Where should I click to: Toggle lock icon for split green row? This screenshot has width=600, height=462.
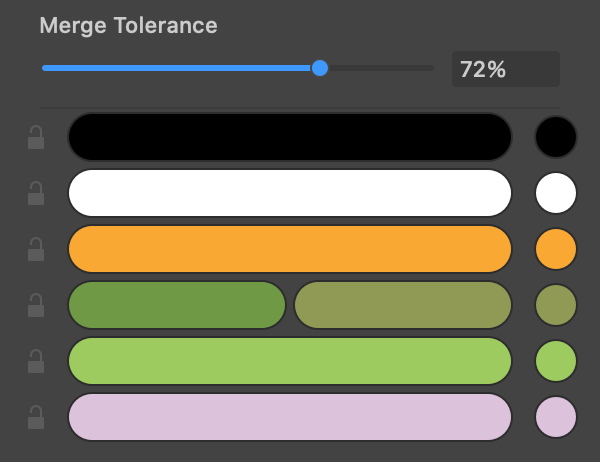36,305
